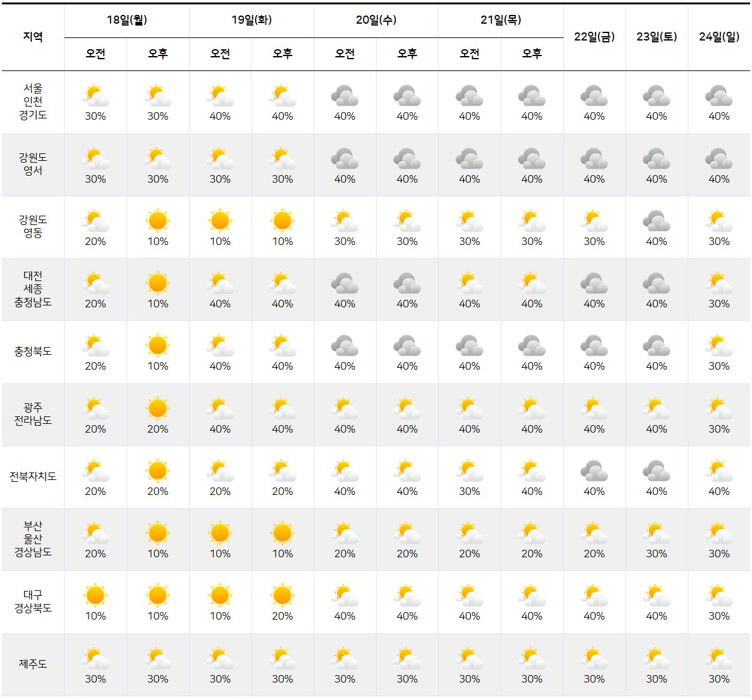Click the 10% value for 강원도 영동 19일 오후

pos(282,241)
